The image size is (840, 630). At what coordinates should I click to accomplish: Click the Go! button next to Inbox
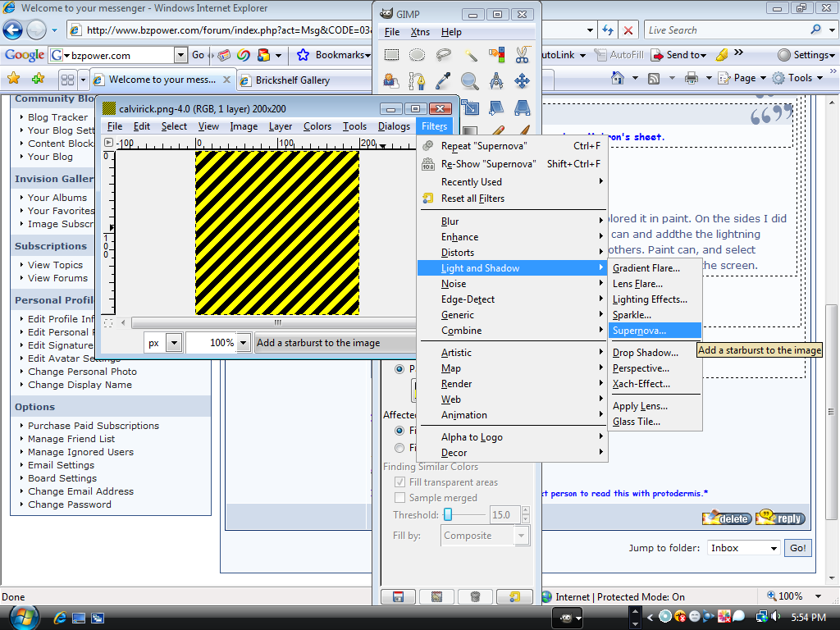(x=797, y=548)
